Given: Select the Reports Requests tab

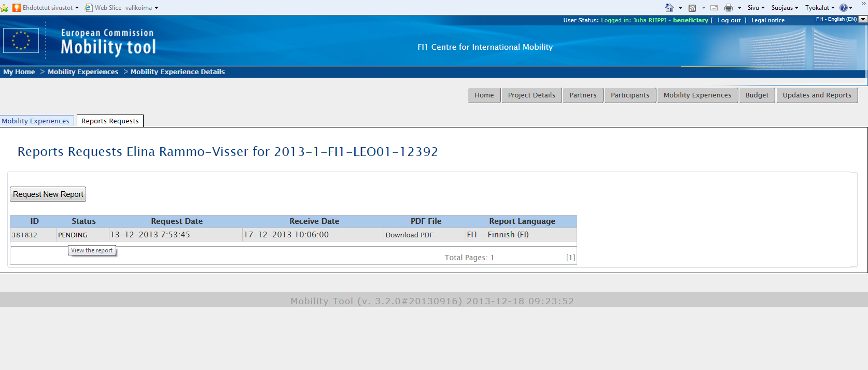Looking at the screenshot, I should click(x=110, y=121).
